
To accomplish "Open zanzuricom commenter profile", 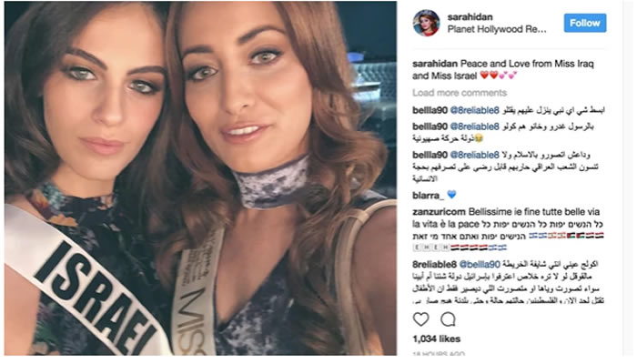I will click(439, 212).
